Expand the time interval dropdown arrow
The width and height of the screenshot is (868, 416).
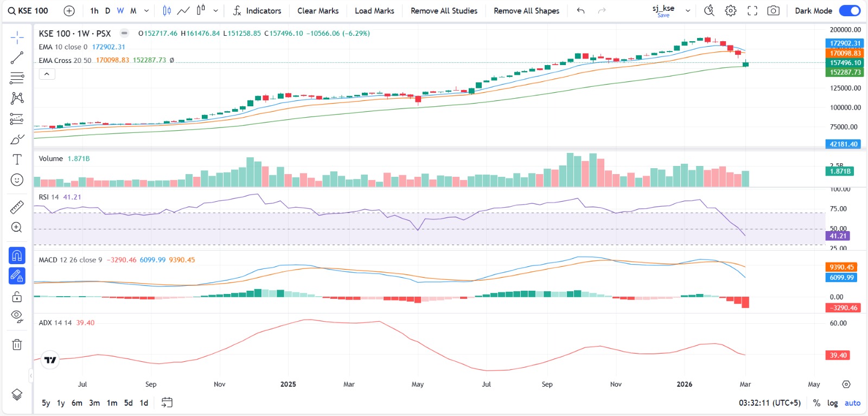[146, 11]
